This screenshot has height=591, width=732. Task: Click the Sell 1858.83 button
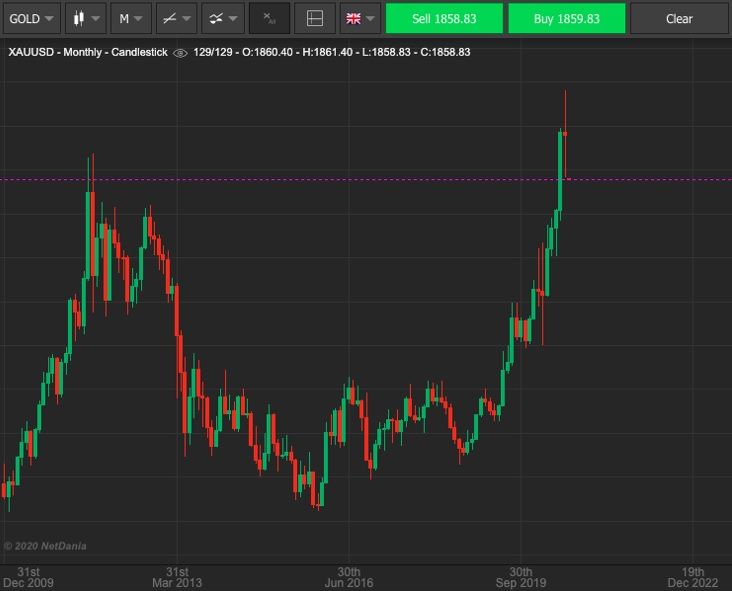444,18
